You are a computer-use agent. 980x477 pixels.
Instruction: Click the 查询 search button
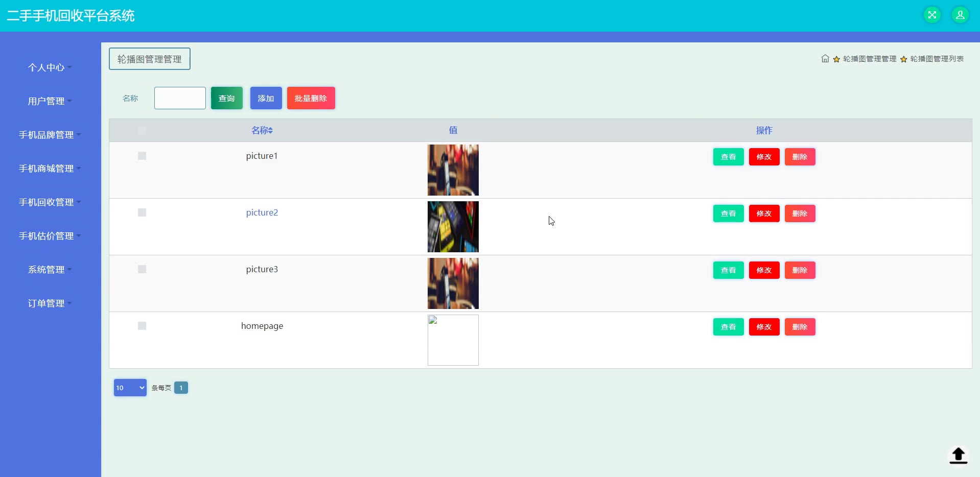[227, 98]
